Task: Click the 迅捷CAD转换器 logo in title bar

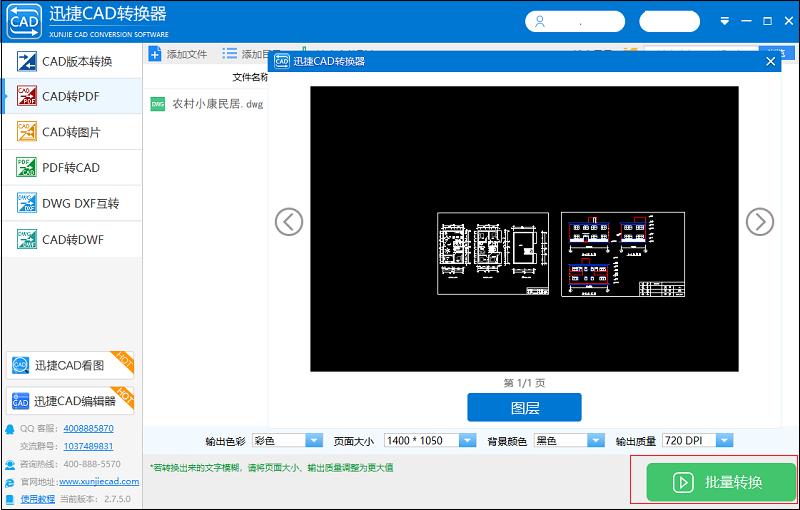Action: click(24, 21)
